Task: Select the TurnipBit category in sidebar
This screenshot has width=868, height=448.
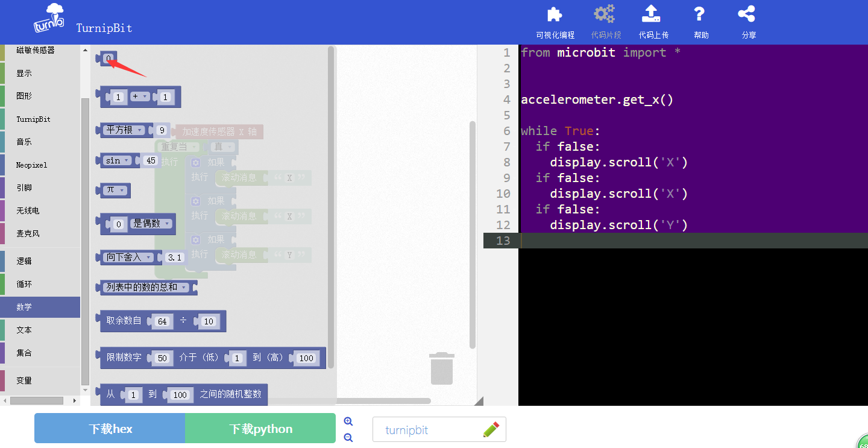Action: click(x=40, y=119)
